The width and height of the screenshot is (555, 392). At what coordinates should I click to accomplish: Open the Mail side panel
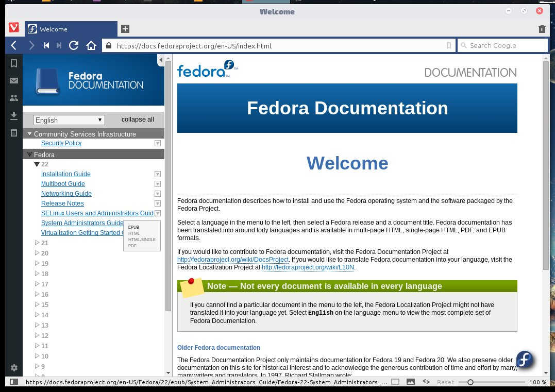click(x=14, y=81)
